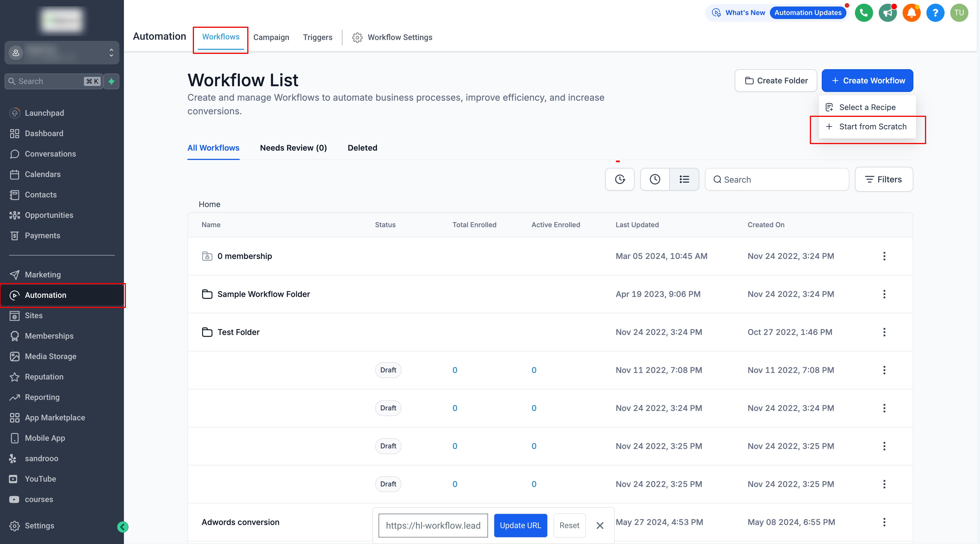The width and height of the screenshot is (980, 544).
Task: Click the green phone dialer icon
Action: [863, 13]
